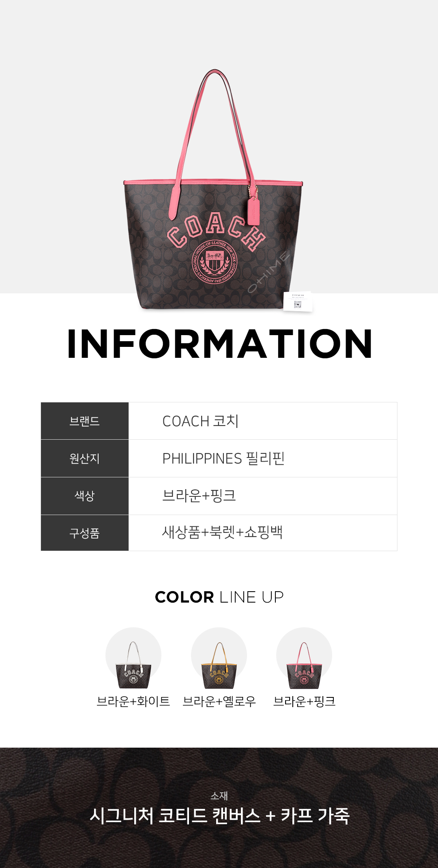Click the pink hangtag on the bag
This screenshot has height=868, width=438.
(253, 210)
